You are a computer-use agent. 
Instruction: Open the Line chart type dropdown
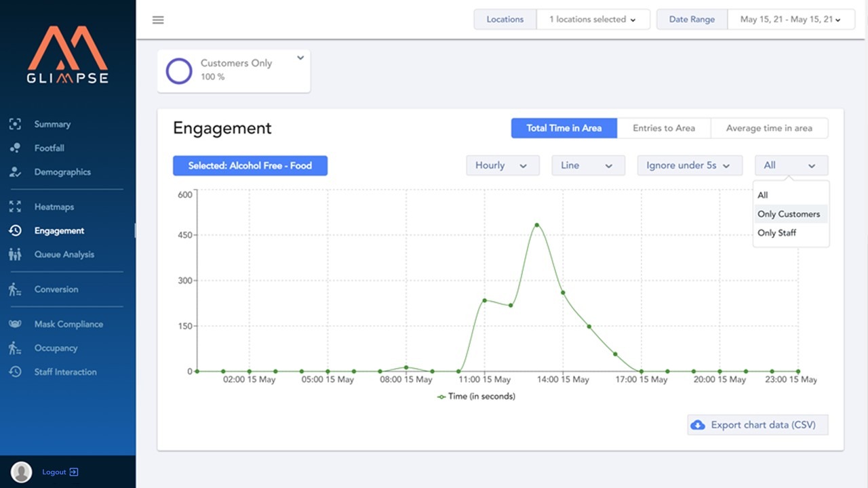click(x=588, y=165)
